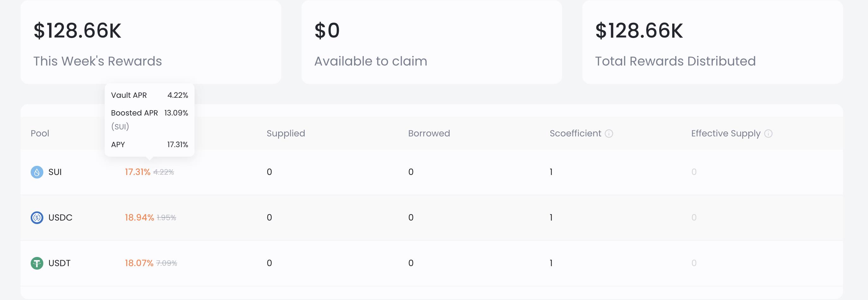Open the Scoefficient info tooltip icon
This screenshot has height=300, width=868.
[609, 134]
